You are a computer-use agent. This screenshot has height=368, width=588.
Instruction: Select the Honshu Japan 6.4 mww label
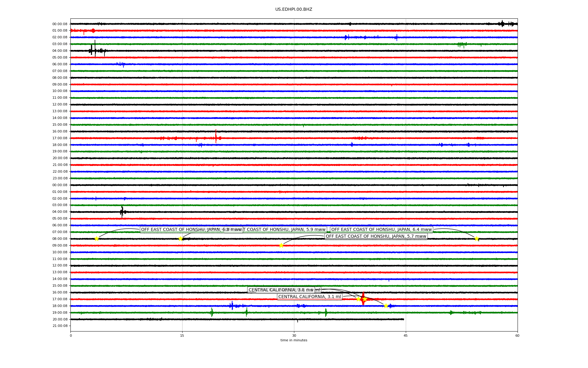381,230
